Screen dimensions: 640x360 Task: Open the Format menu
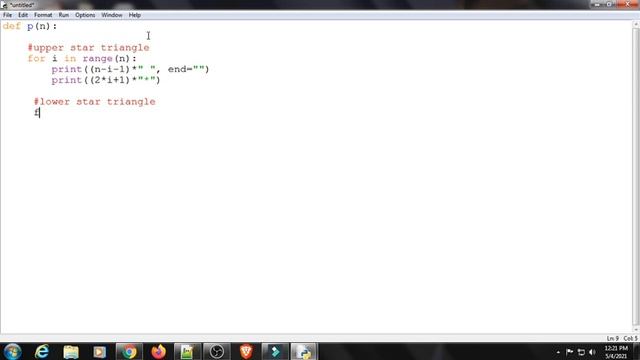click(x=43, y=15)
